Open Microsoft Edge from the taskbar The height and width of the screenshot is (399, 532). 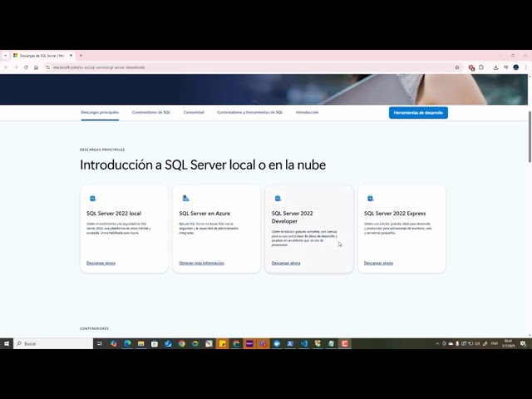(x=127, y=343)
